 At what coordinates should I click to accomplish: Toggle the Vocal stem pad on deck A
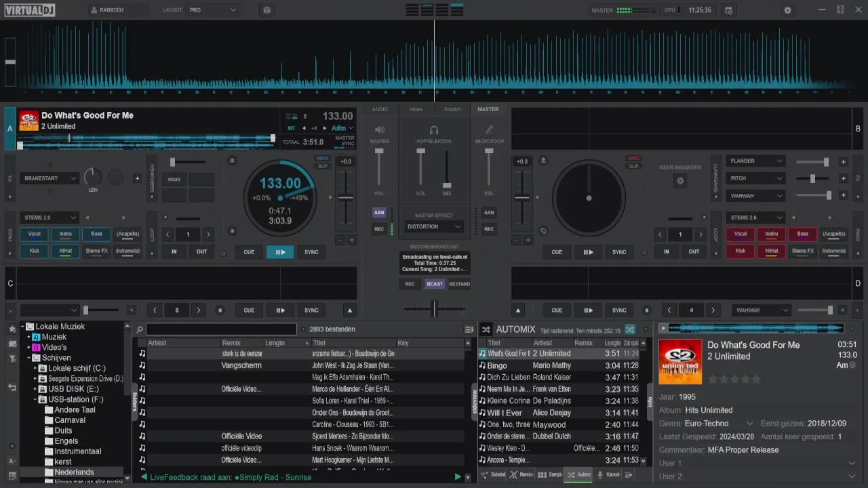(x=34, y=235)
